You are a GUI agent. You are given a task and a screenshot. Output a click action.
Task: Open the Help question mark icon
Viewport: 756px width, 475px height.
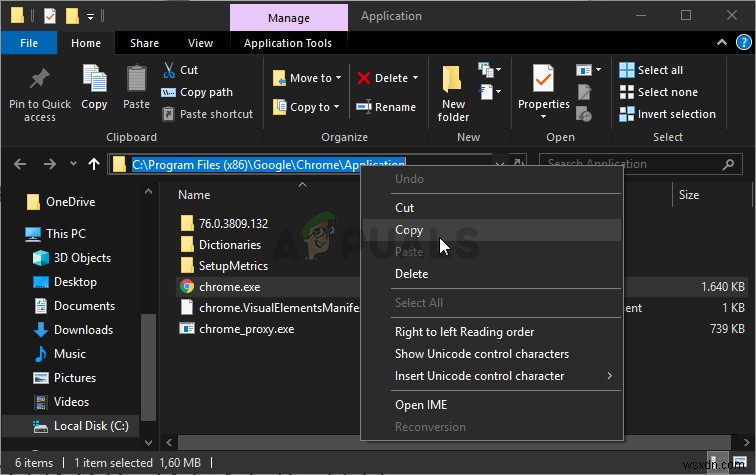click(743, 42)
